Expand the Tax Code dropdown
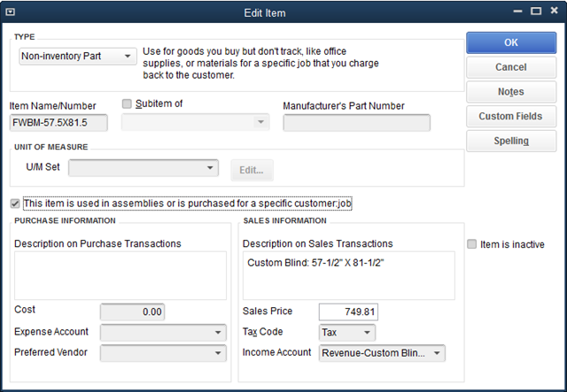The image size is (567, 392). (x=347, y=333)
